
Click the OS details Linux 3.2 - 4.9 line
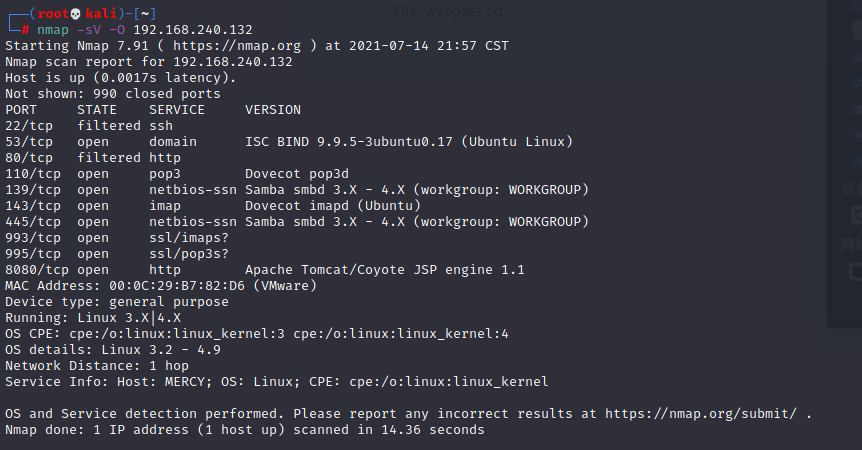113,349
